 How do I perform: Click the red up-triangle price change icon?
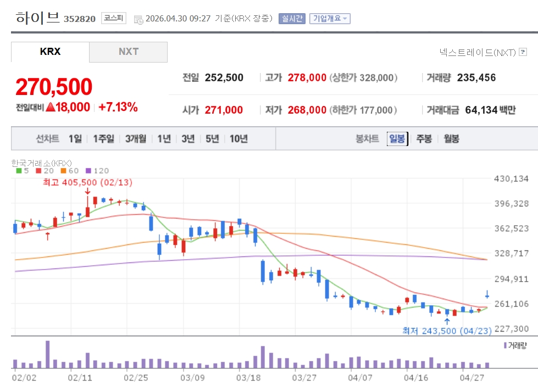[x=51, y=108]
